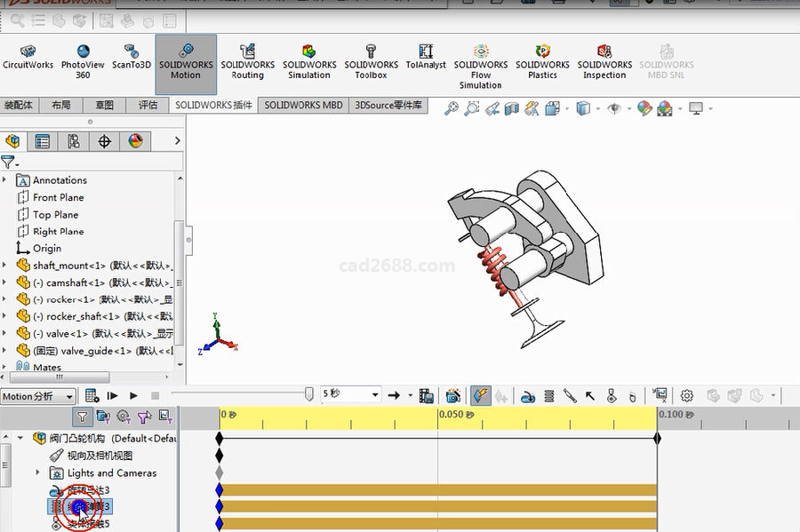Open Motion Study Properties gear icon
Viewport: 800px width, 532px height.
point(686,395)
